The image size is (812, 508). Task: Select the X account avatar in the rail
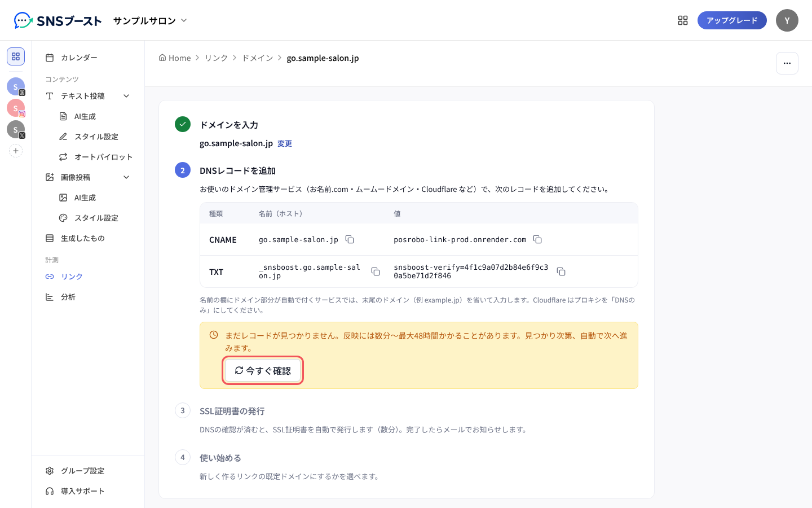[16, 129]
